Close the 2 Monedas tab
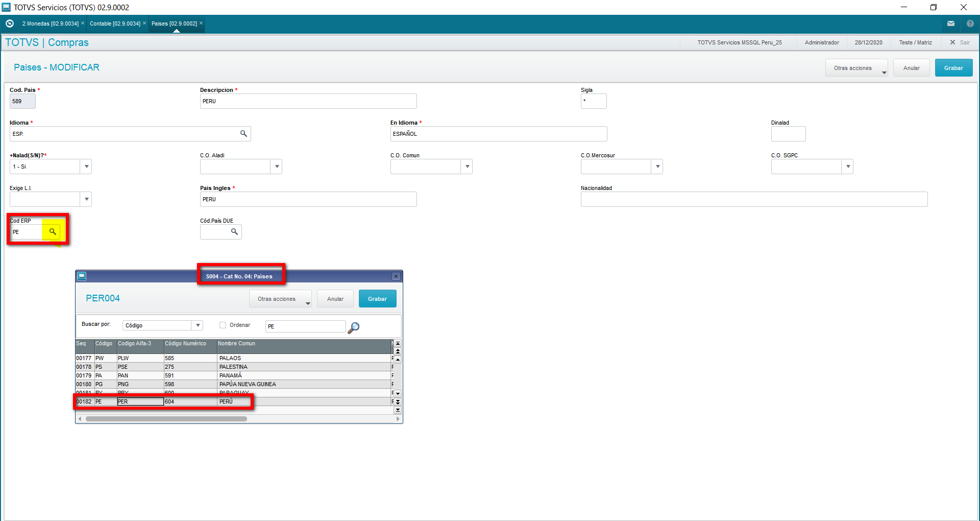The width and height of the screenshot is (980, 521). [x=83, y=23]
